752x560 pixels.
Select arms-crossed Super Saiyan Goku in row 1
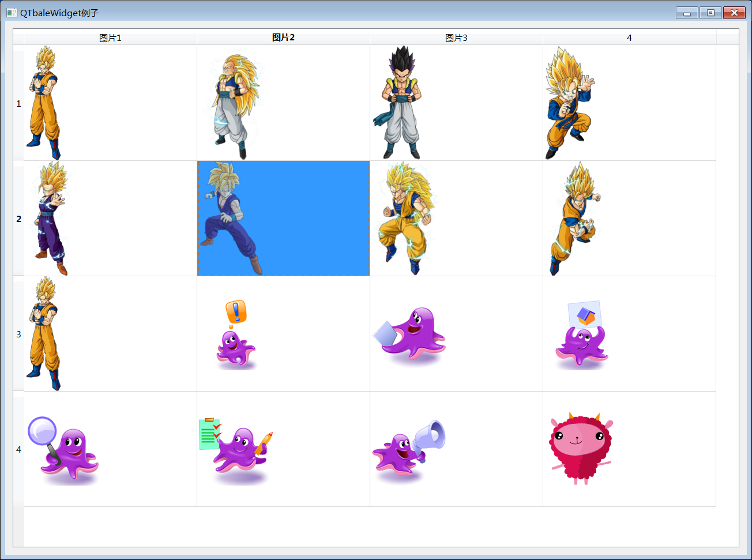[43, 103]
